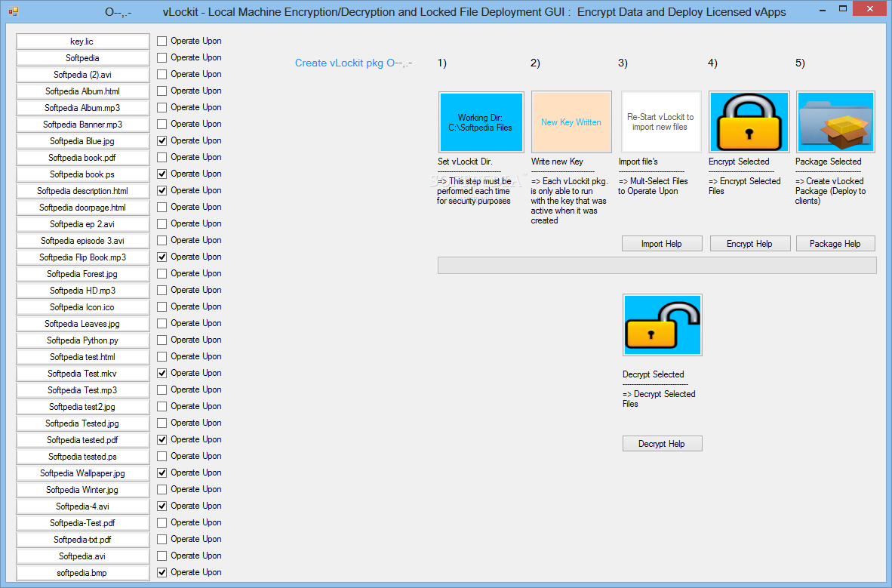This screenshot has width=892, height=588.
Task: Click the Softpedia Leaves.jpg file button
Action: click(x=82, y=323)
